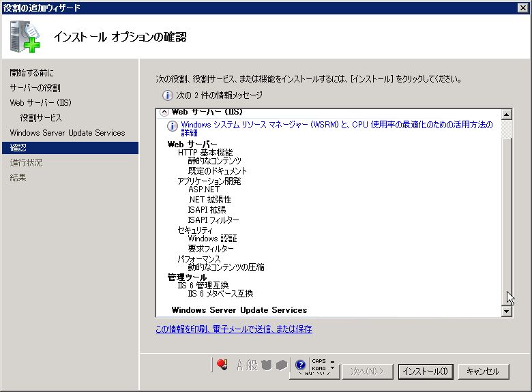Click the 進行状況 step
The image size is (532, 392).
(26, 163)
